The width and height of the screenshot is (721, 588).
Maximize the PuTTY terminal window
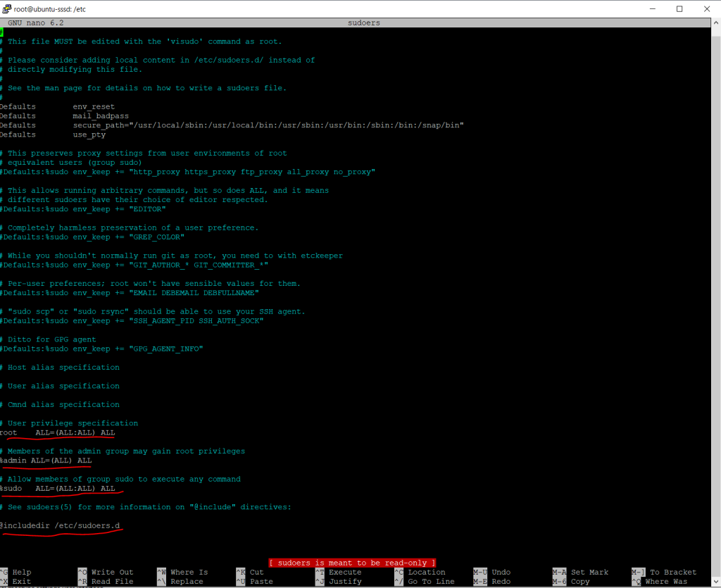[679, 8]
